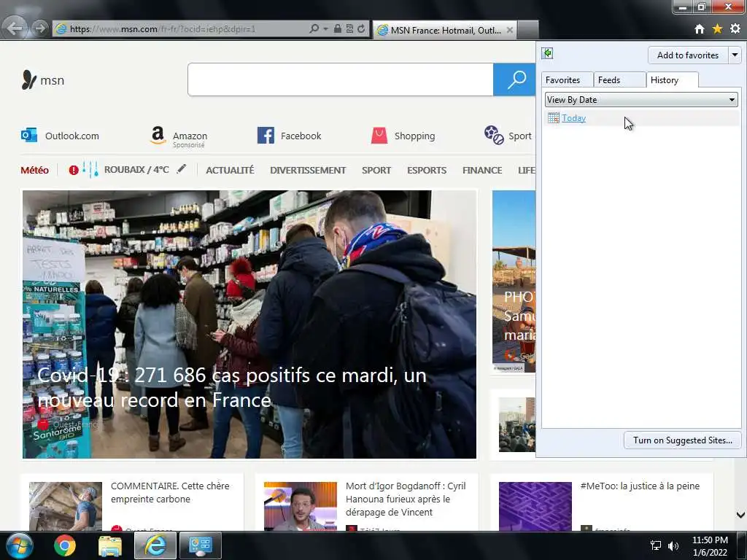Click the Météo link
Image resolution: width=747 pixels, height=560 pixels.
(34, 170)
